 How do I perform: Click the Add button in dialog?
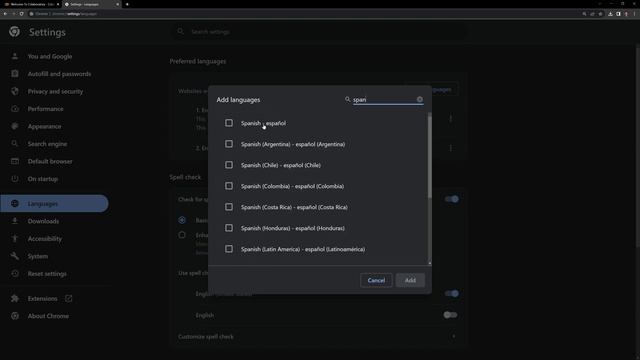pyautogui.click(x=410, y=280)
